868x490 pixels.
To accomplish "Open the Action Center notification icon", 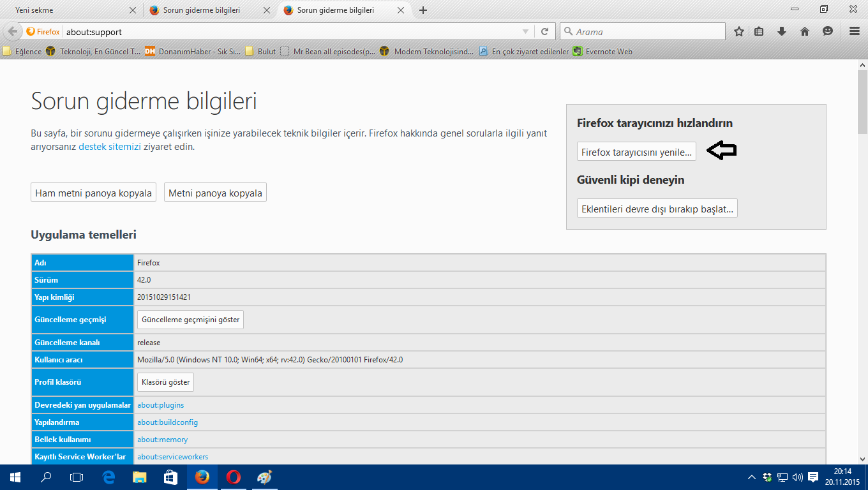I will [x=813, y=477].
